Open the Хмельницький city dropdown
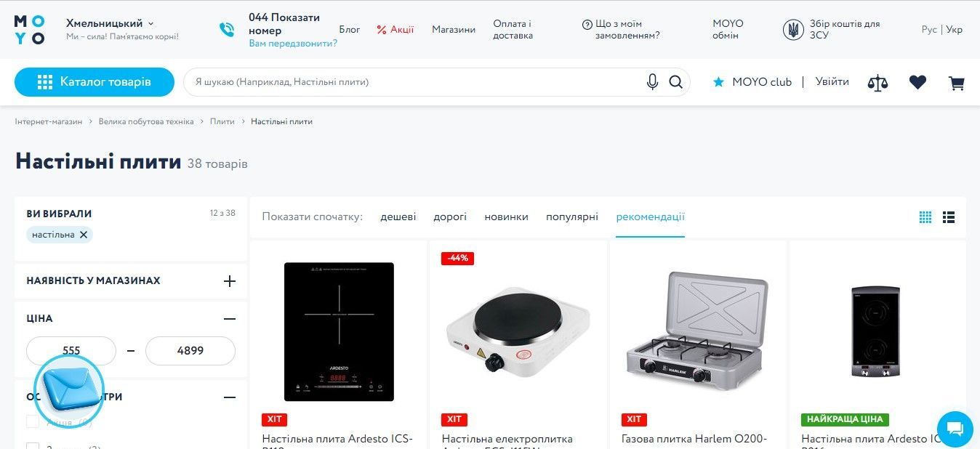980x449 pixels. coord(110,23)
